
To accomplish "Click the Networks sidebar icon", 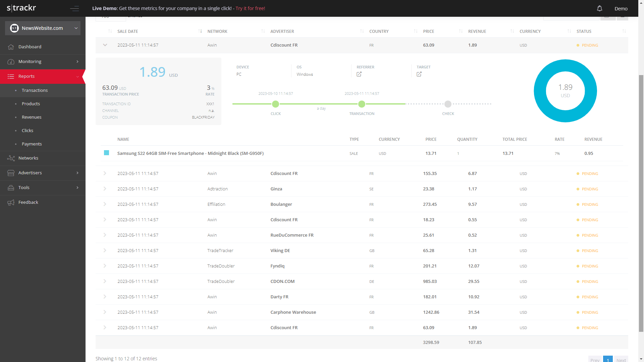I will pyautogui.click(x=11, y=158).
